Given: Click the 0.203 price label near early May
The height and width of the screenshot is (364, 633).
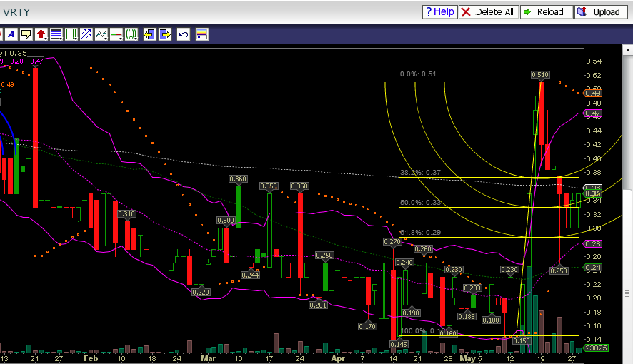Looking at the screenshot, I should (472, 288).
